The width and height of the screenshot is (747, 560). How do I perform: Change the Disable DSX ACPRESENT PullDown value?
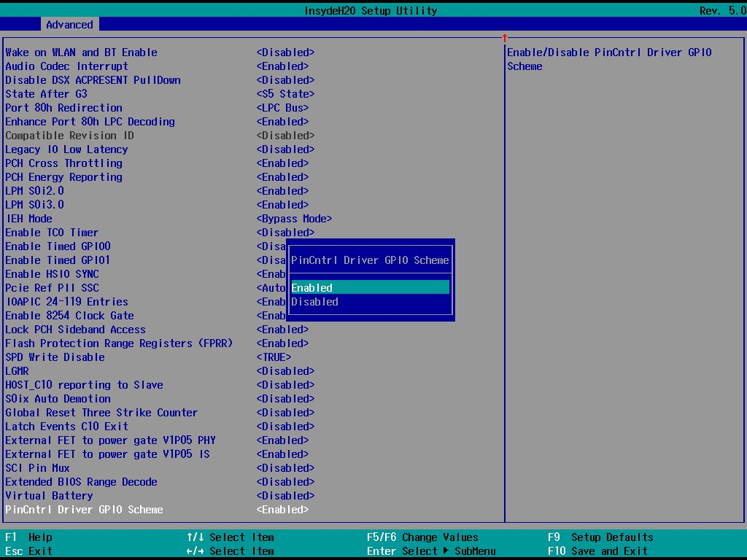click(x=285, y=80)
